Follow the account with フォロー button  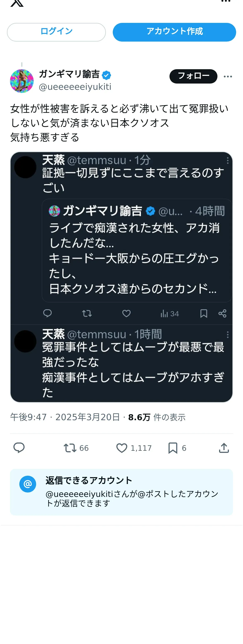pyautogui.click(x=193, y=76)
